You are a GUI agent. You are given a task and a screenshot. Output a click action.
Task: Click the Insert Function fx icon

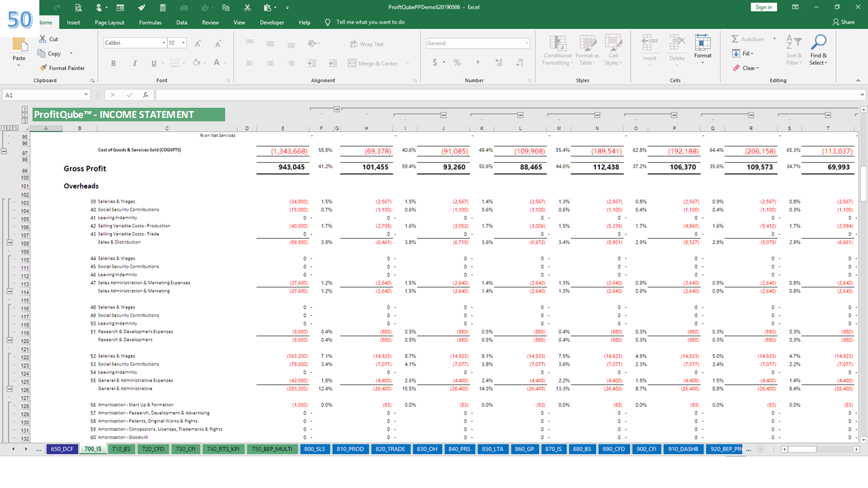point(145,95)
